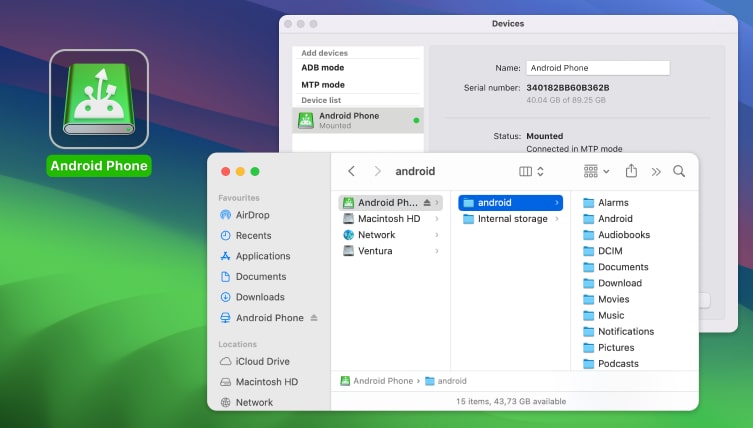Show more Finder toolbar items

coord(656,171)
